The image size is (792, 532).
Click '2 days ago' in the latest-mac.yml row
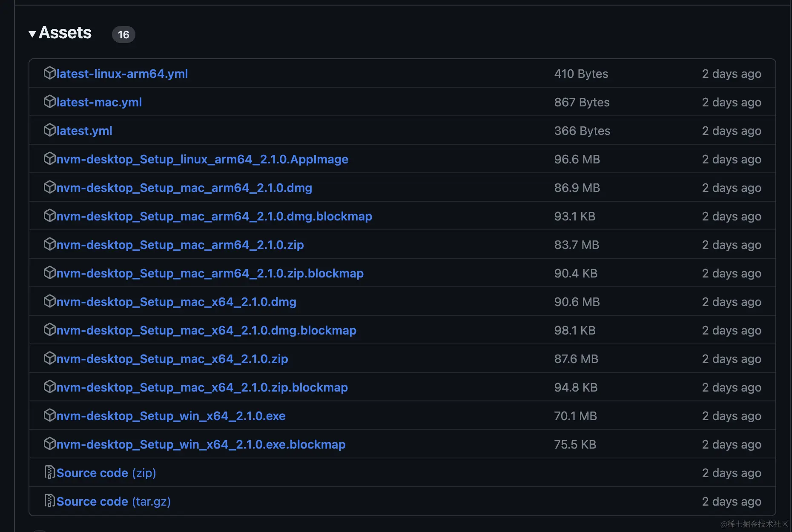click(732, 103)
